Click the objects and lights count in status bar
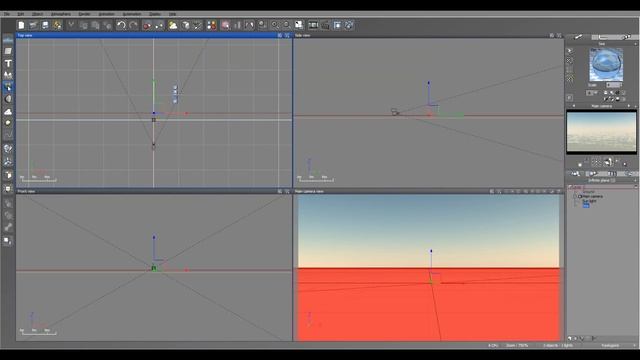The width and height of the screenshot is (640, 360). pos(558,345)
